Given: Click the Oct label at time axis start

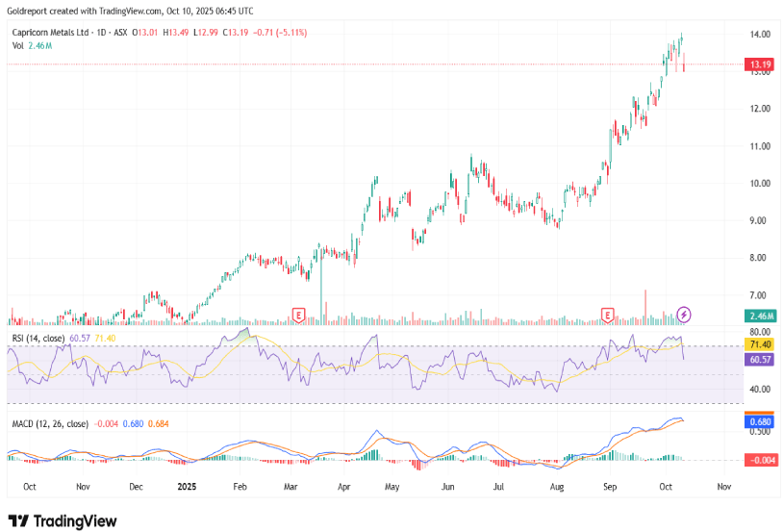Looking at the screenshot, I should [30, 487].
